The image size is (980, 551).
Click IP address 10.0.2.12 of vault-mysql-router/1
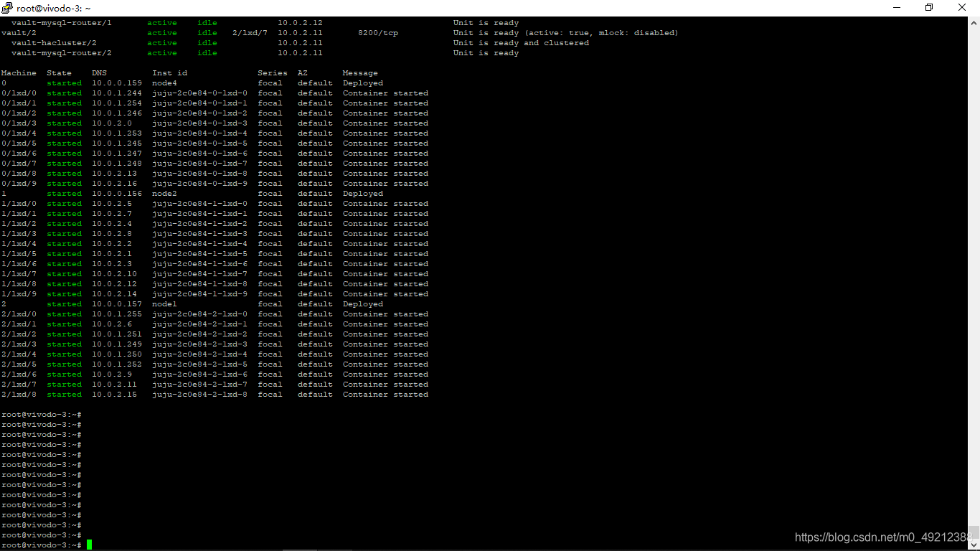coord(300,23)
